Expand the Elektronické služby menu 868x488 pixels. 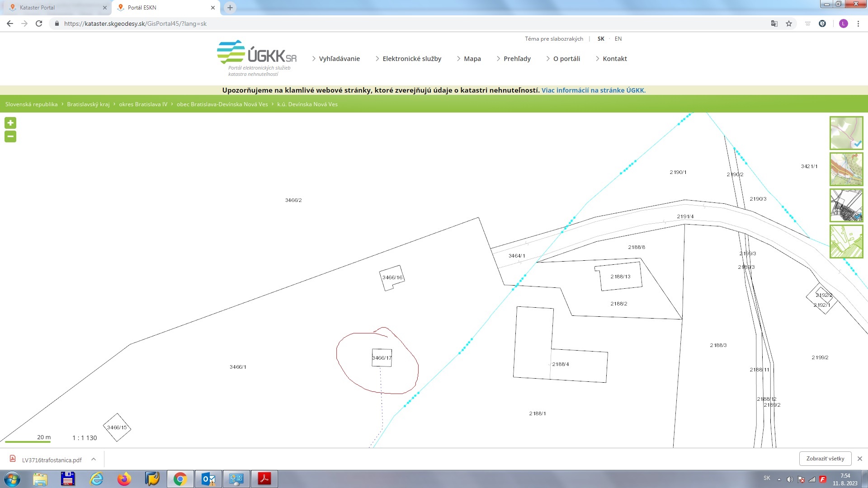point(411,59)
